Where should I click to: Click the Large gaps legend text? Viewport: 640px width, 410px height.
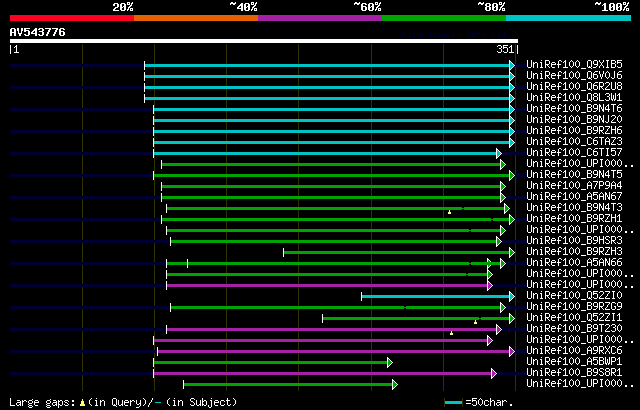[x=42, y=402]
